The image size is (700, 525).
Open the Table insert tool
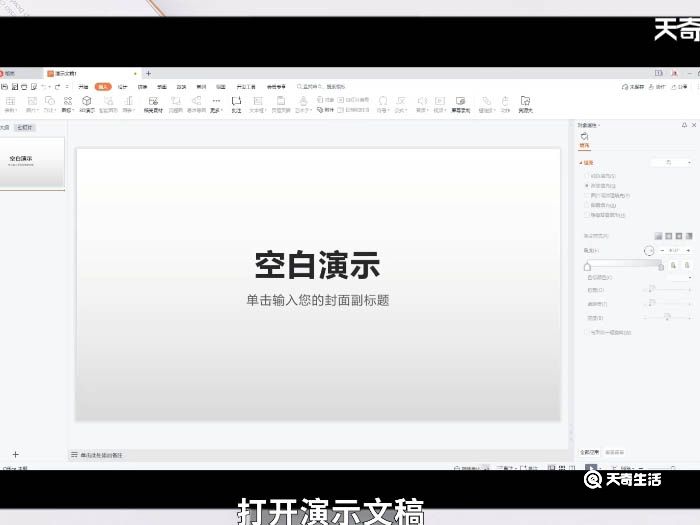click(x=10, y=104)
